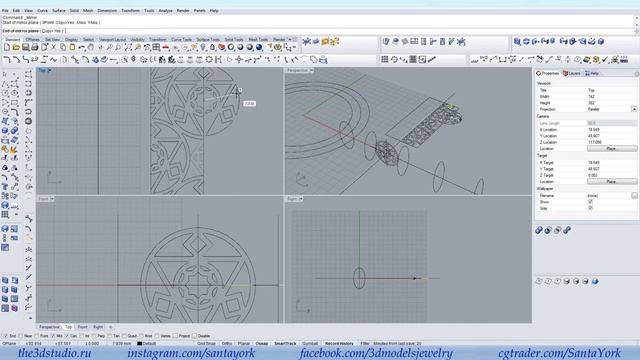Switch to the Help panel tab
This screenshot has width=640, height=360.
tap(592, 73)
